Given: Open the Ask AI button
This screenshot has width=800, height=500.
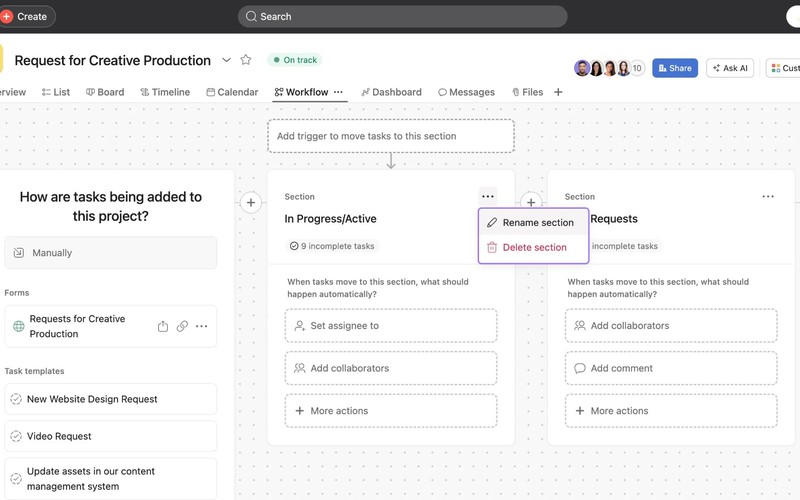Looking at the screenshot, I should point(730,68).
